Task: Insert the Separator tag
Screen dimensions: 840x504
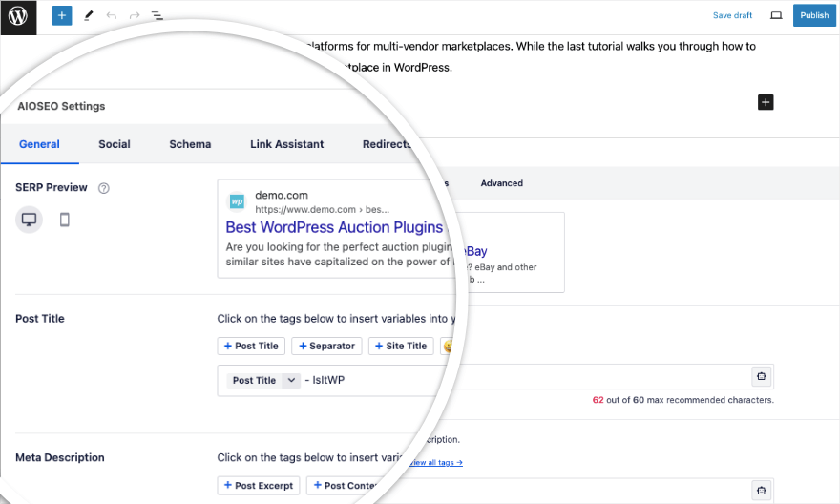Action: [326, 346]
